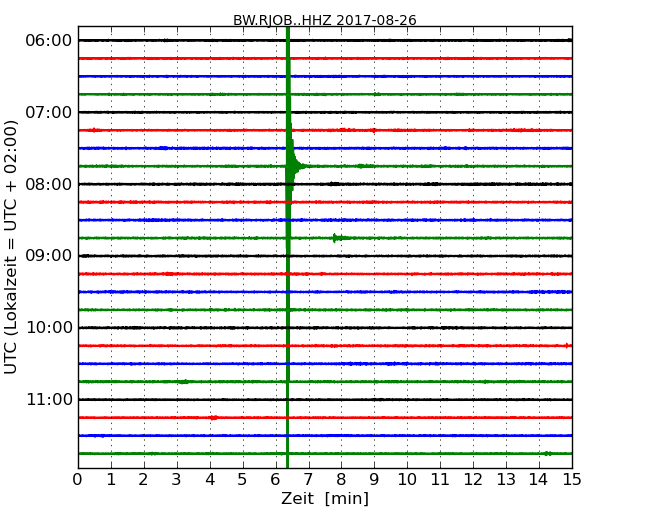Click the UTC Lokalzeit vertical axis label

point(11,247)
